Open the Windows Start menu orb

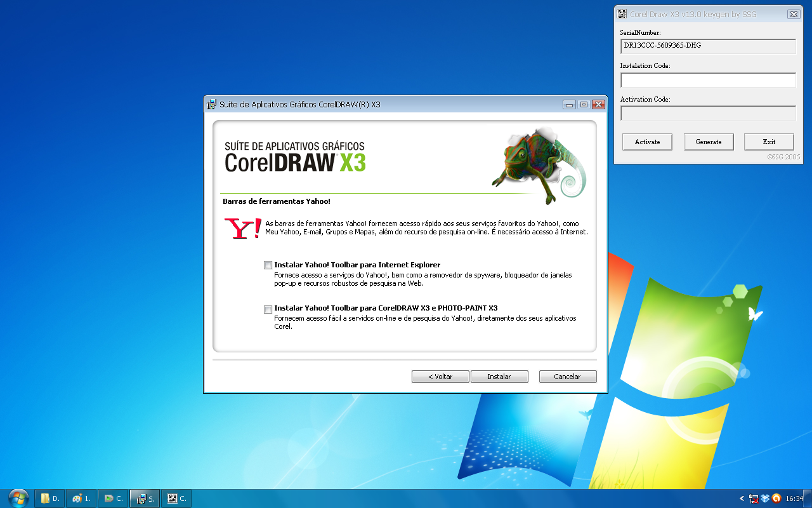[x=18, y=498]
